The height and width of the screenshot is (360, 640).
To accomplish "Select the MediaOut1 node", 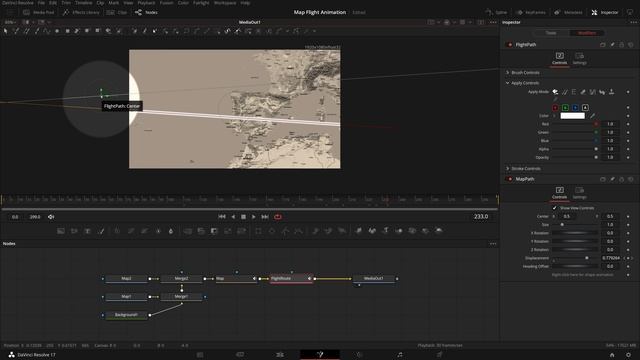I will 373,278.
